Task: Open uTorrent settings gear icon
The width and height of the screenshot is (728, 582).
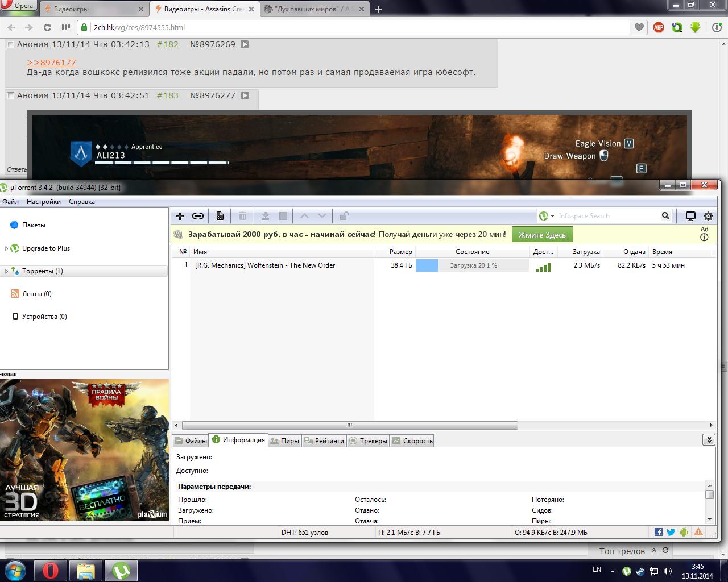Action: click(x=708, y=216)
